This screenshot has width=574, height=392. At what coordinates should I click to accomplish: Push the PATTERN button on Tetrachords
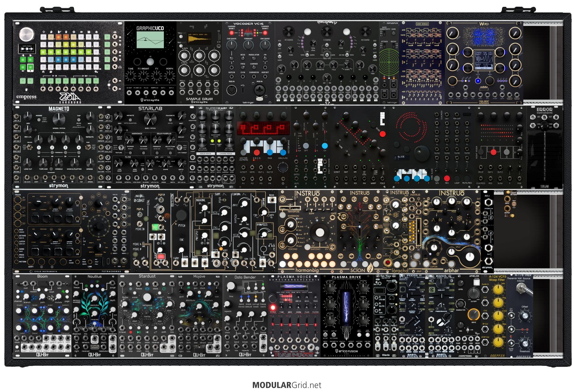tap(17, 262)
